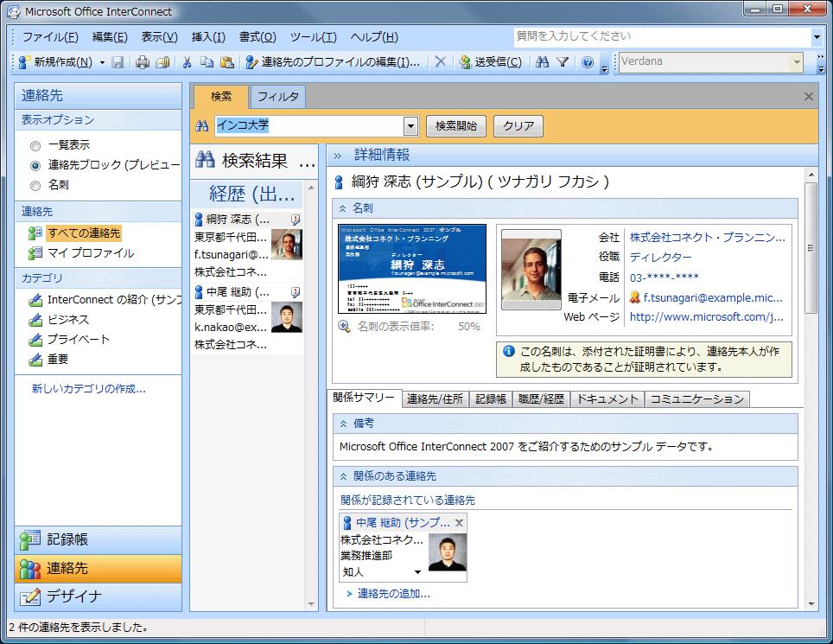Switch to ドキュメント tab
The width and height of the screenshot is (833, 644).
pyautogui.click(x=607, y=399)
